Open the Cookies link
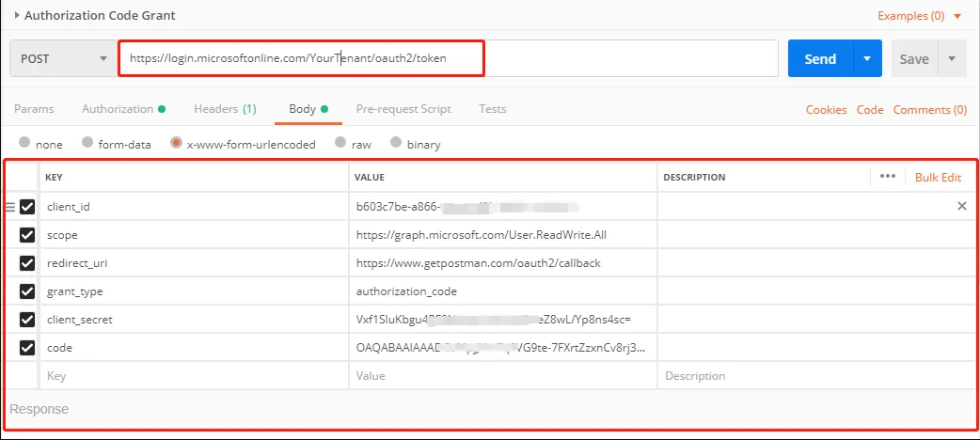Viewport: 980px width, 440px height. 827,110
